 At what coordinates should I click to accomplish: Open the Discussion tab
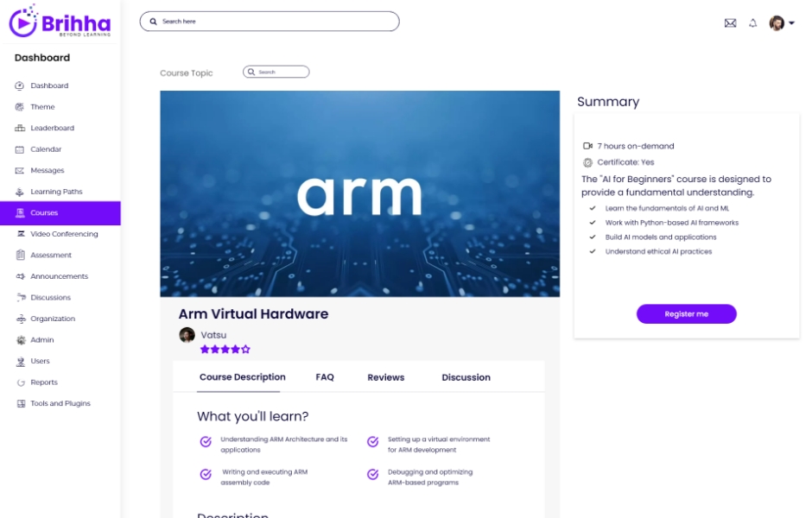pyautogui.click(x=466, y=377)
